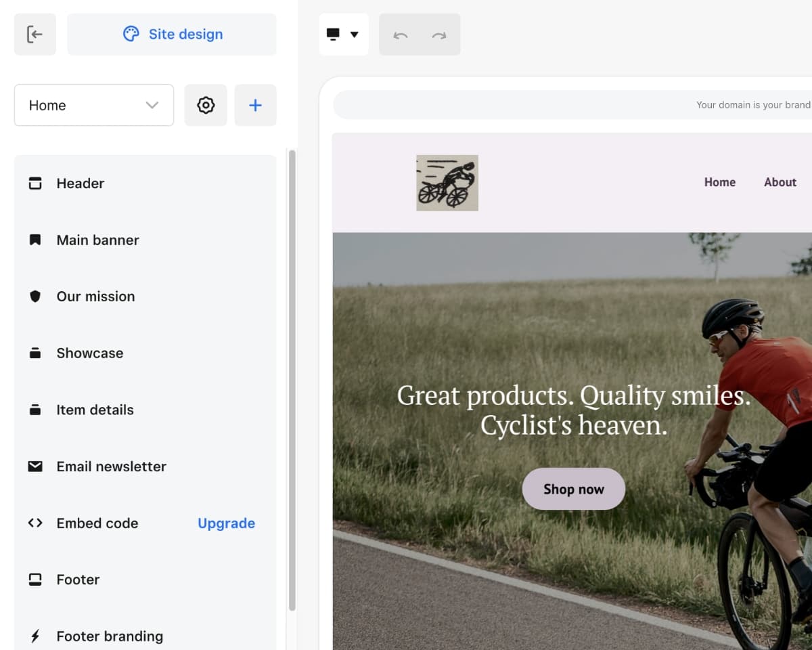
Task: Expand the Home page dropdown
Action: pyautogui.click(x=94, y=105)
